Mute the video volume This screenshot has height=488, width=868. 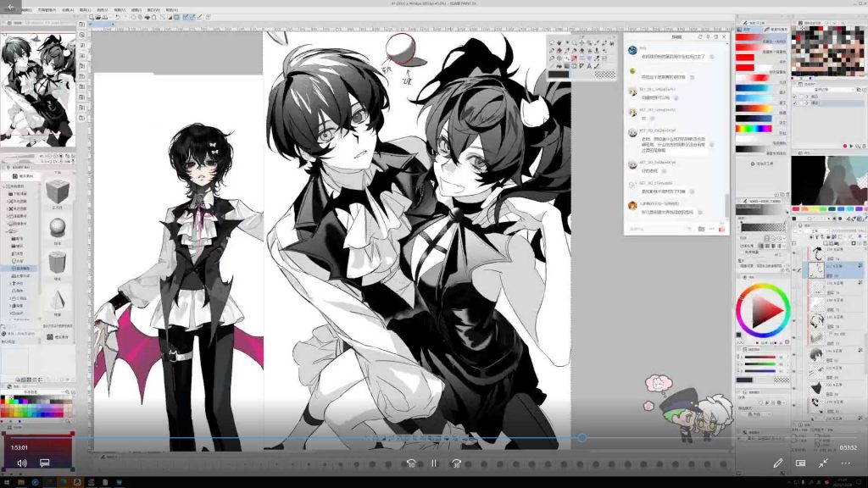22,463
